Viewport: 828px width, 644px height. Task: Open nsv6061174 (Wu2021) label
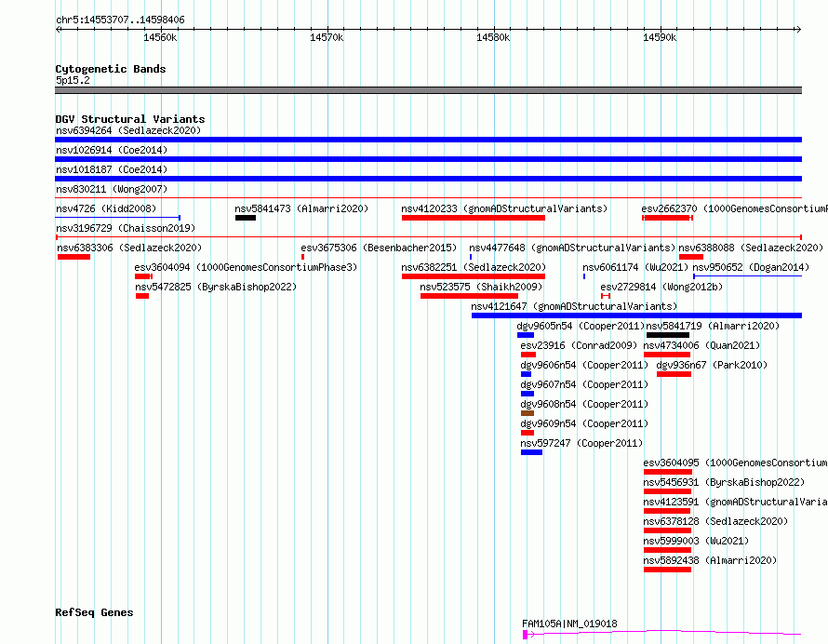[635, 267]
